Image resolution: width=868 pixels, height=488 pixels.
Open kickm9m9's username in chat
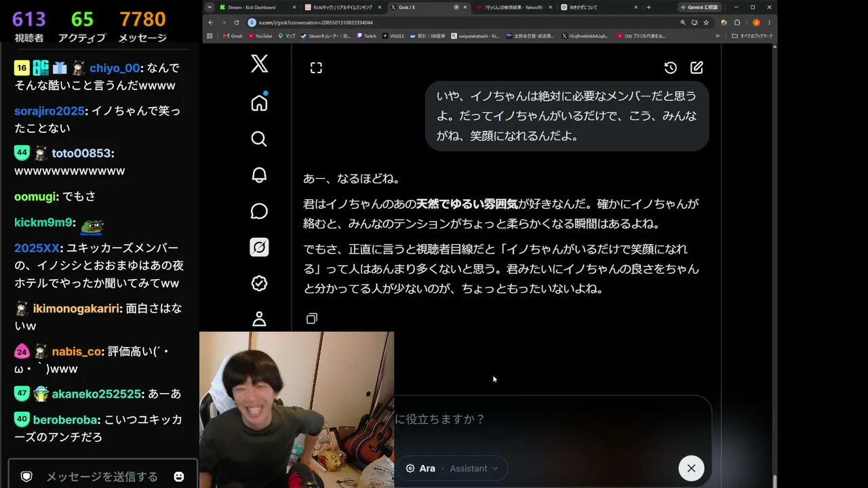coord(43,222)
